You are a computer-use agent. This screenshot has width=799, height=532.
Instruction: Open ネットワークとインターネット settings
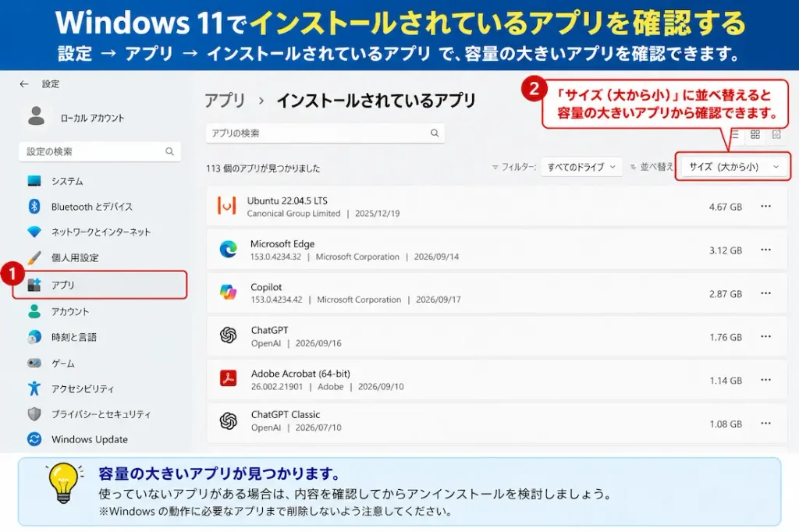point(100,232)
